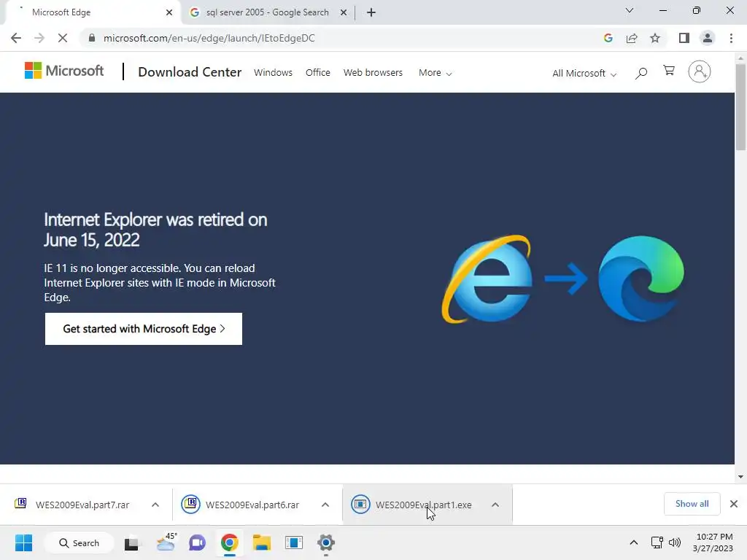This screenshot has height=560, width=747.
Task: Close the sql server 2005 search tab
Action: (344, 12)
